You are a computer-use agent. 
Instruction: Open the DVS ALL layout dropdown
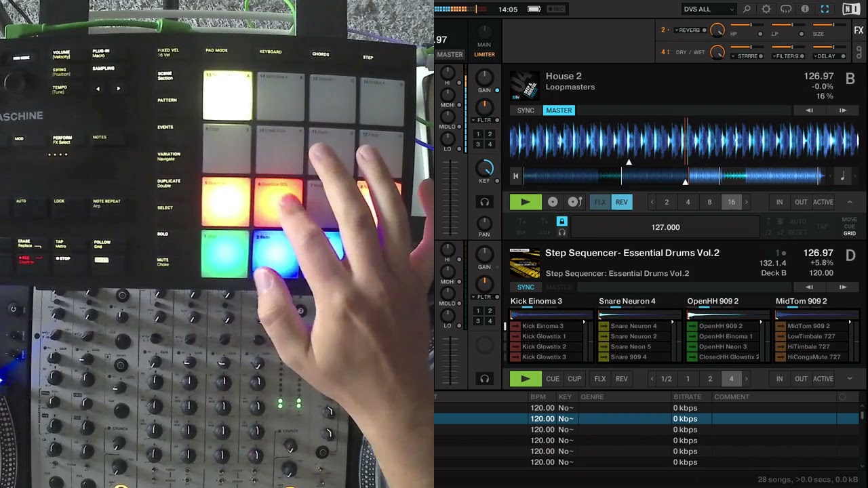(x=709, y=9)
